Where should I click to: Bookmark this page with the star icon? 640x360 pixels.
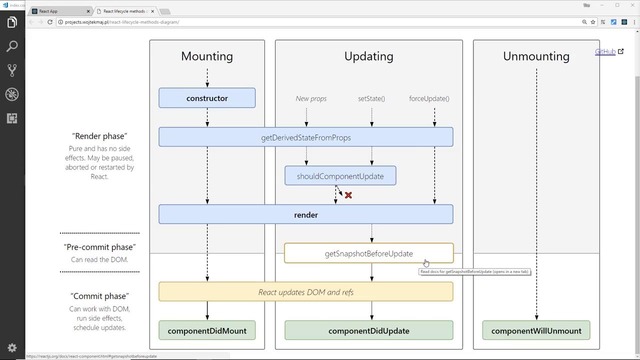click(593, 22)
